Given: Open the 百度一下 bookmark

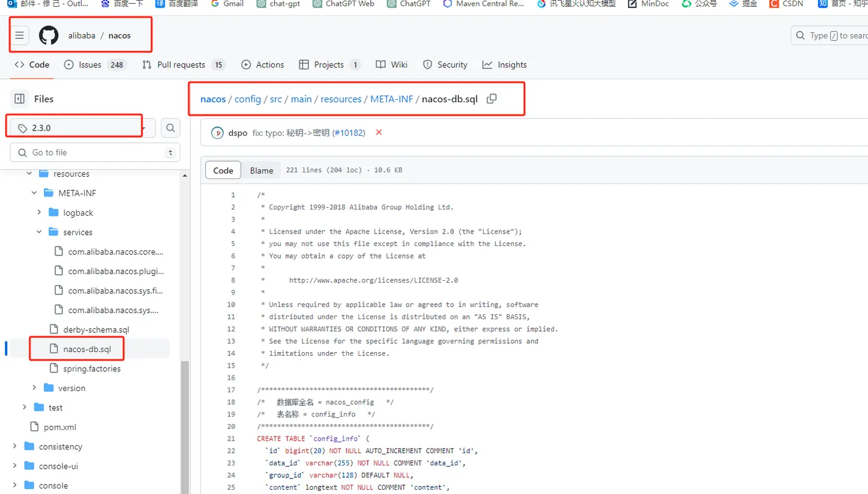Looking at the screenshot, I should [x=122, y=4].
